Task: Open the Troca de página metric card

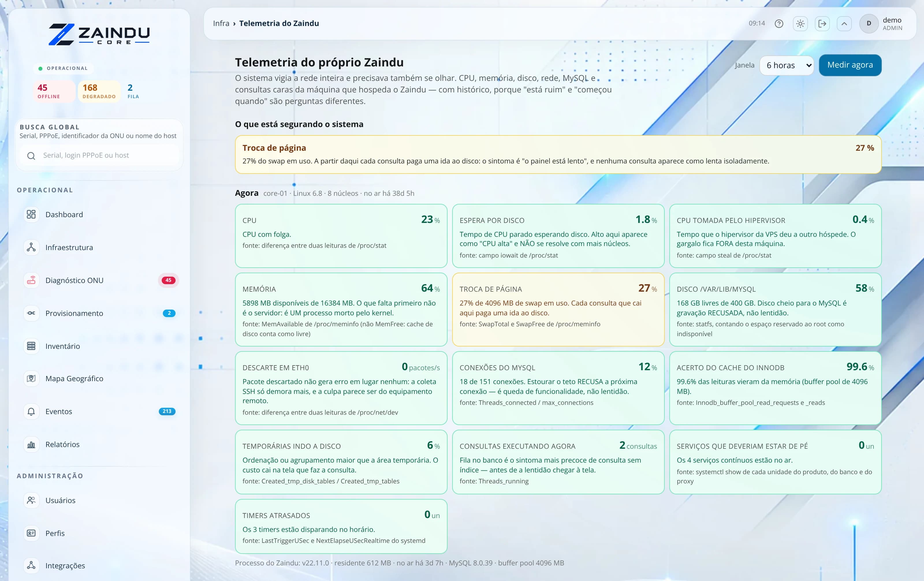Action: tap(558, 309)
